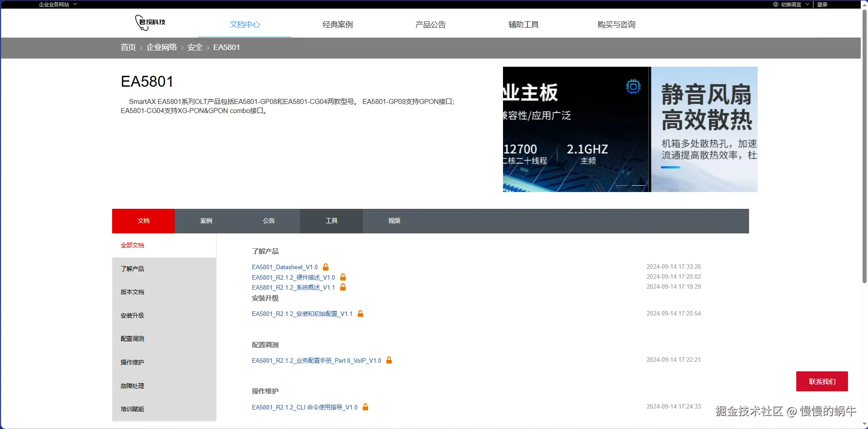Click the globe icon for 切换语言

pos(776,5)
